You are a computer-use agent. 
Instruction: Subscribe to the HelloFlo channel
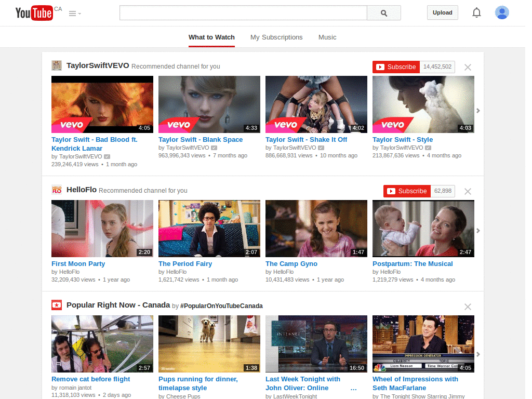click(407, 191)
